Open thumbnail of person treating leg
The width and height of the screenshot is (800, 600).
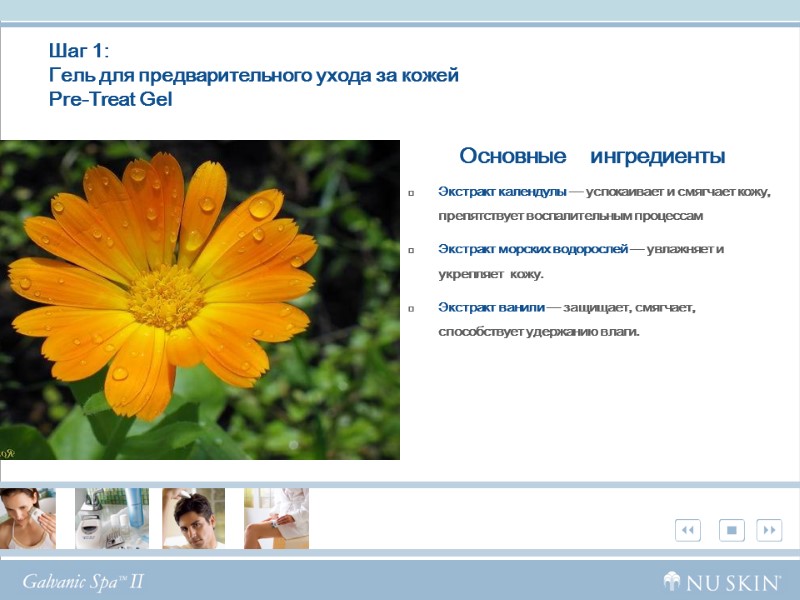276,518
